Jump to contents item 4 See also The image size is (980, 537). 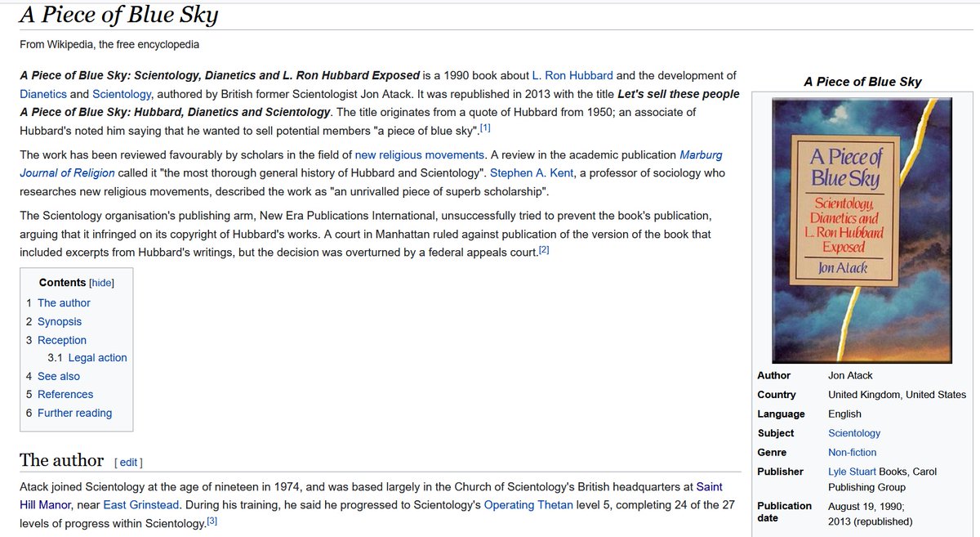(53, 377)
